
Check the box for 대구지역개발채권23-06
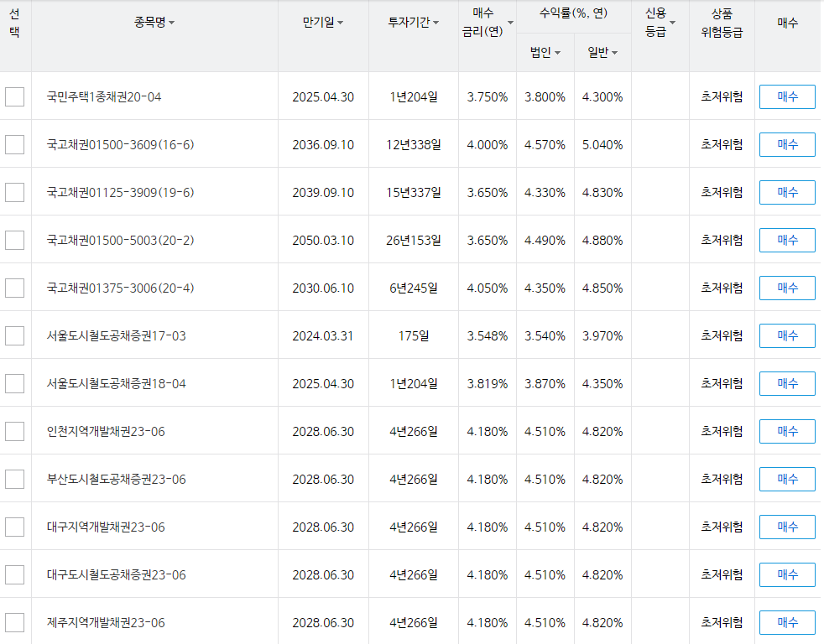[x=15, y=527]
